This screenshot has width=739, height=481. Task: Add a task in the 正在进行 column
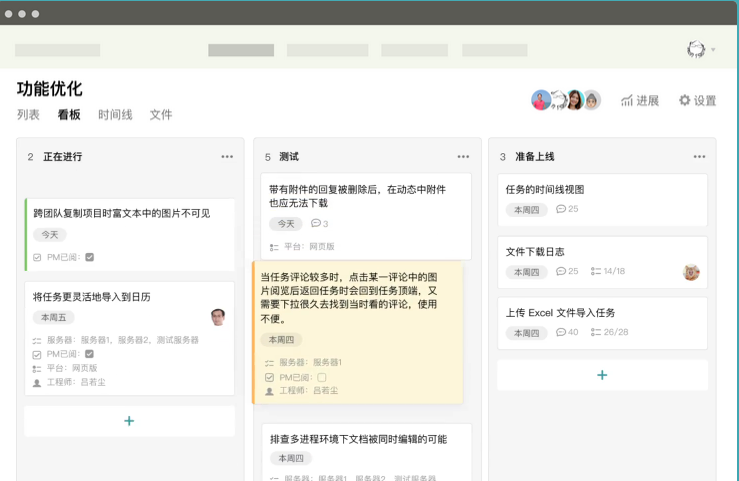point(129,421)
